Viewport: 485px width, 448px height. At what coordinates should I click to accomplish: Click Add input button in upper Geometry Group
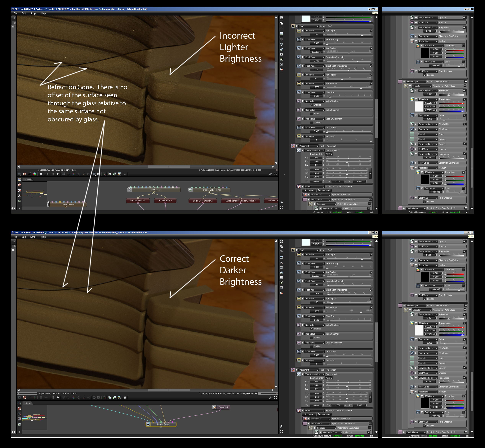pyautogui.click(x=309, y=190)
